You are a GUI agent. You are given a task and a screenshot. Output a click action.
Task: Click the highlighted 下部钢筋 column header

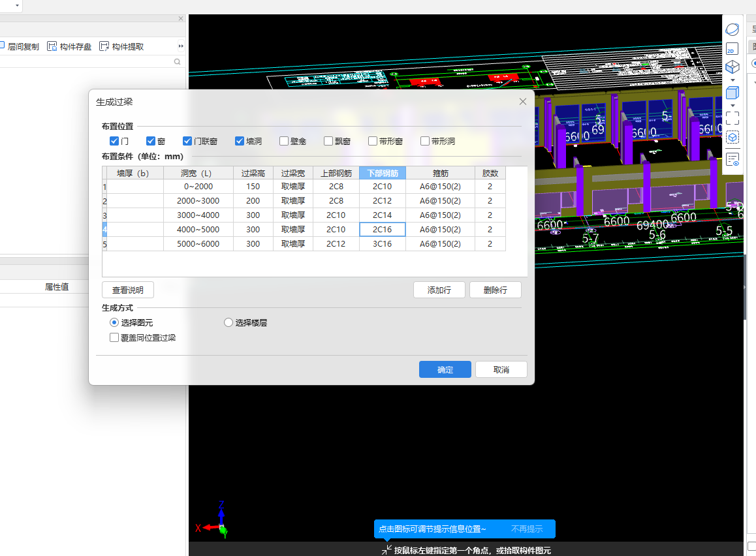(383, 173)
